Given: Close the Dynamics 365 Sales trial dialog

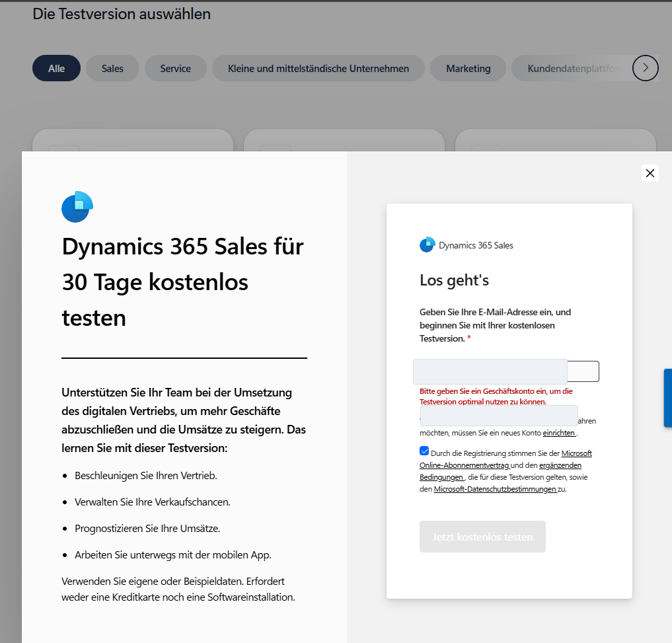Looking at the screenshot, I should click(650, 173).
